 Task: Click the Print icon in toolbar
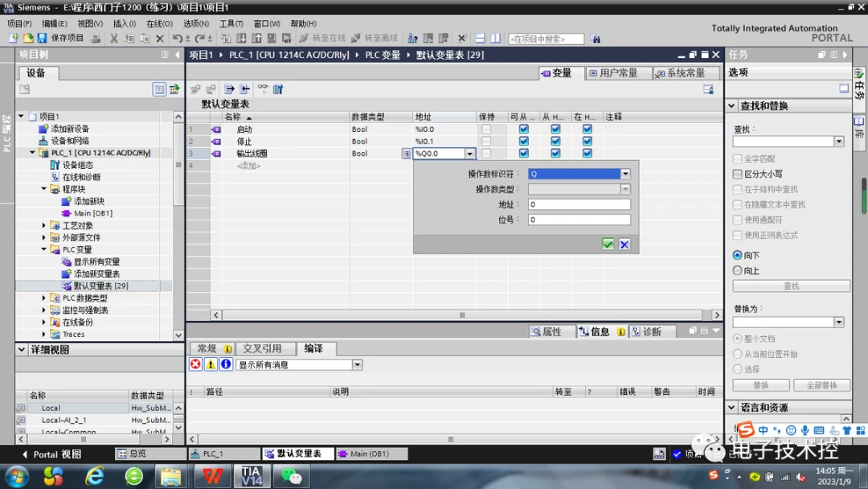coord(96,39)
